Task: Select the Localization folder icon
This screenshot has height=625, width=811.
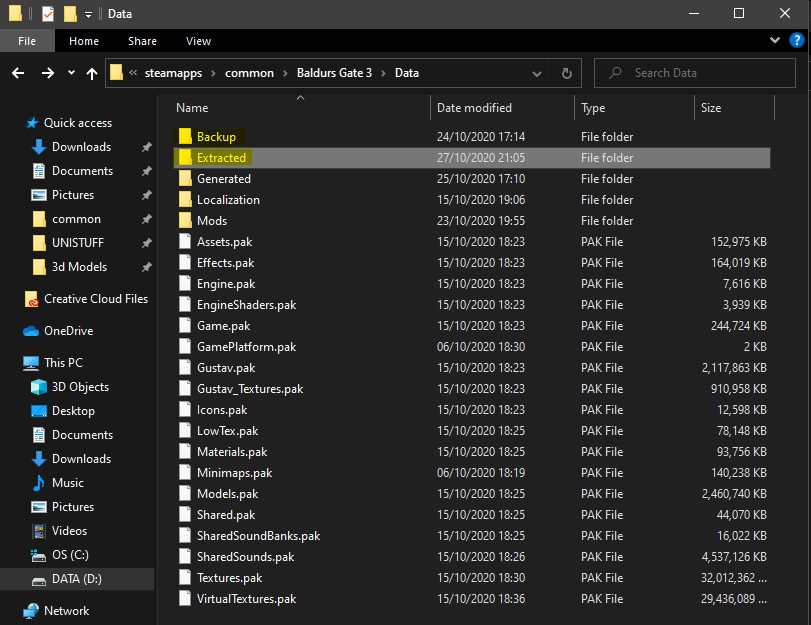Action: point(185,200)
